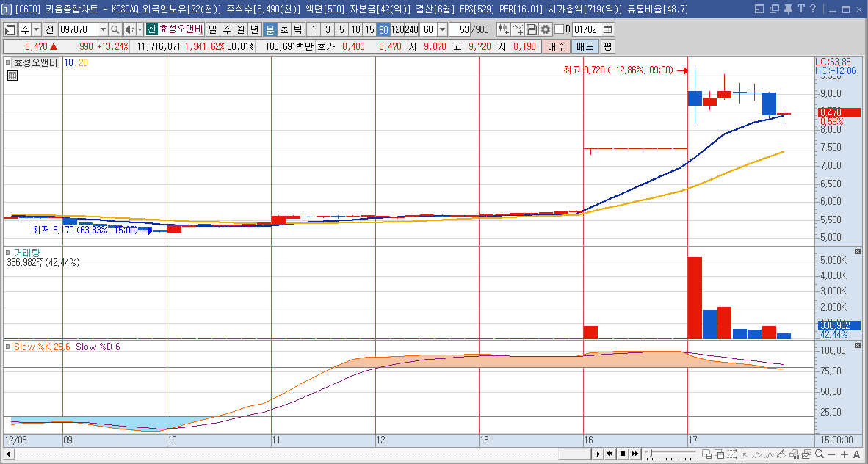Click the stop square playback button
This screenshot has width=868, height=464.
pos(622,454)
